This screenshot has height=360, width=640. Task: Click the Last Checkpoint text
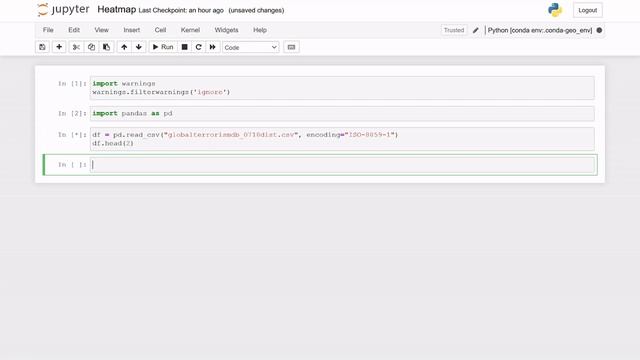tap(181, 11)
